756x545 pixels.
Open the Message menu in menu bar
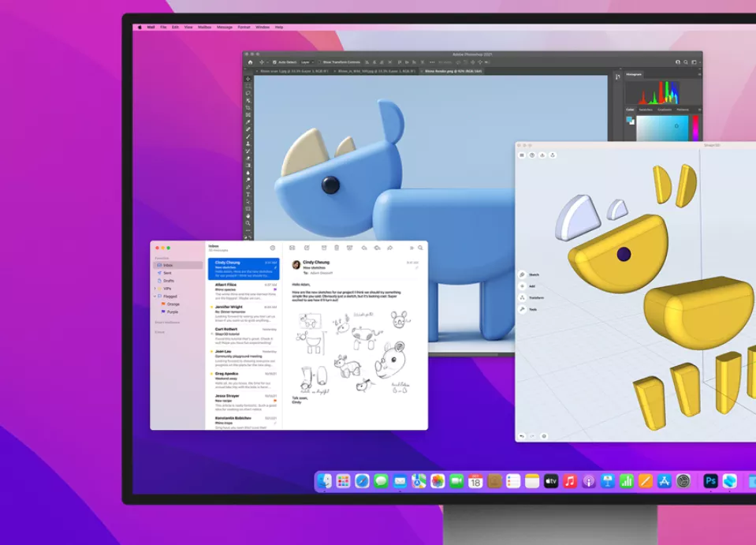click(225, 27)
